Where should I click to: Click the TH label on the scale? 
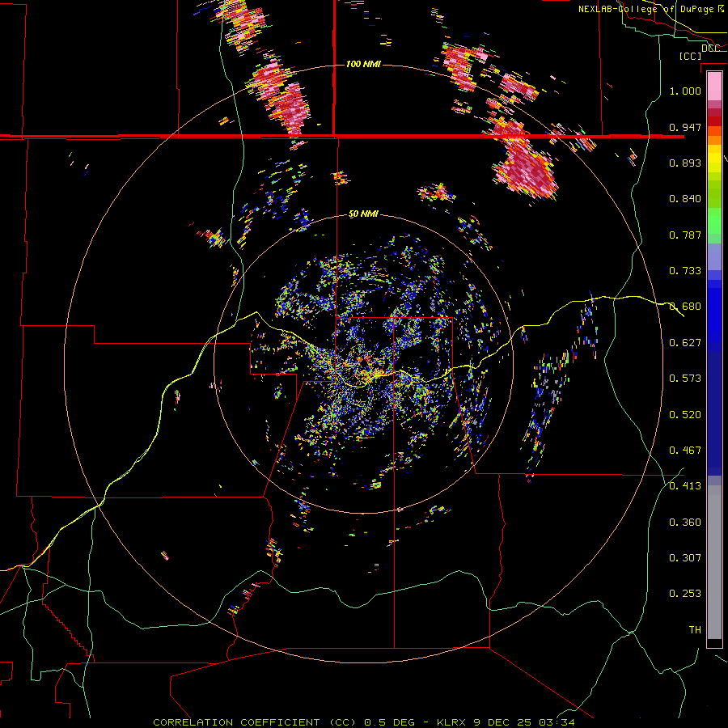[695, 630]
